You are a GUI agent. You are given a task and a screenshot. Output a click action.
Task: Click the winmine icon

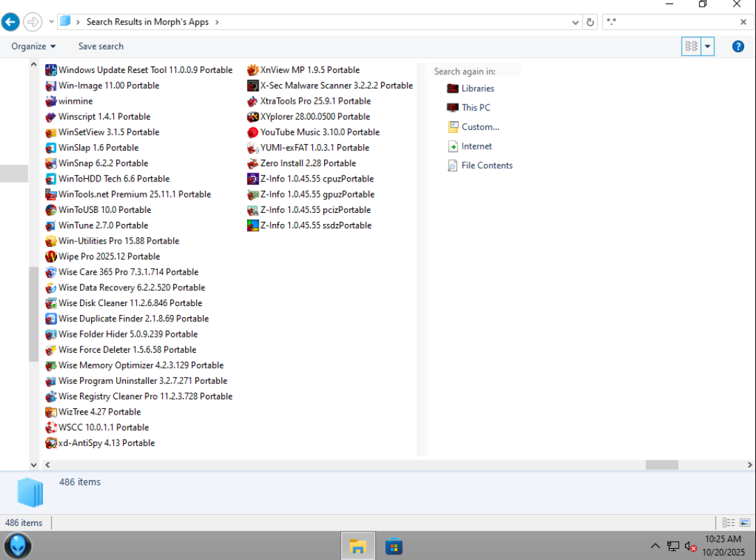[51, 102]
